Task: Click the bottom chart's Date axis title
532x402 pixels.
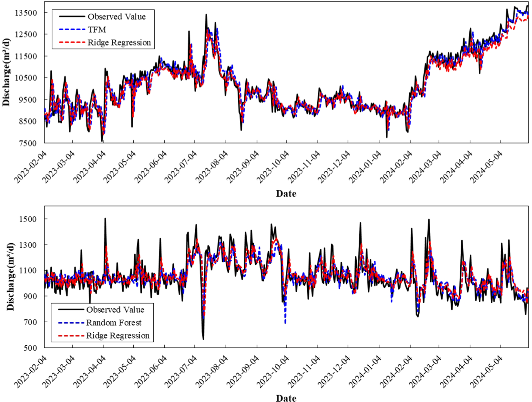Action: pyautogui.click(x=286, y=398)
